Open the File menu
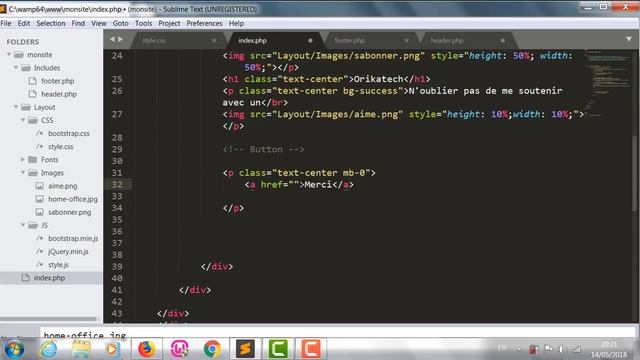 point(6,23)
